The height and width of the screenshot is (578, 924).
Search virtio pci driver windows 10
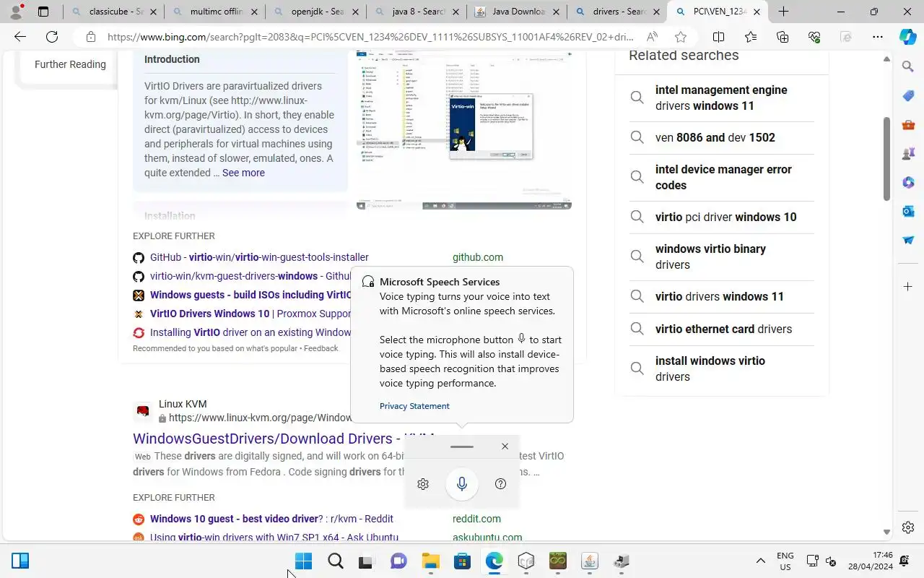[x=722, y=217]
